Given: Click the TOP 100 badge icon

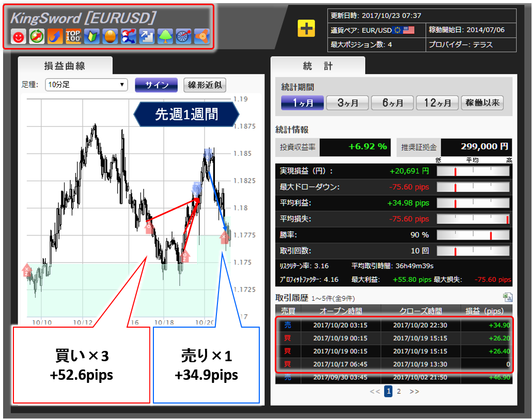Looking at the screenshot, I should [x=73, y=37].
